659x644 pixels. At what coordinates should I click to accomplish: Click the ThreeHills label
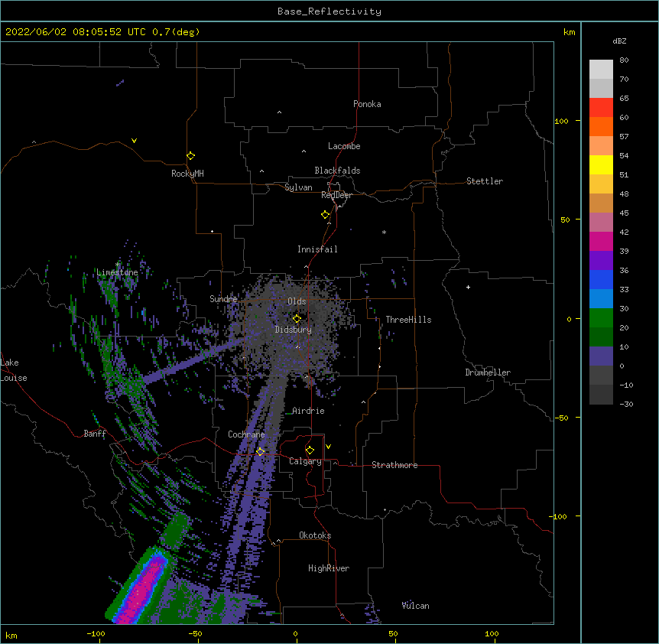[x=408, y=320]
